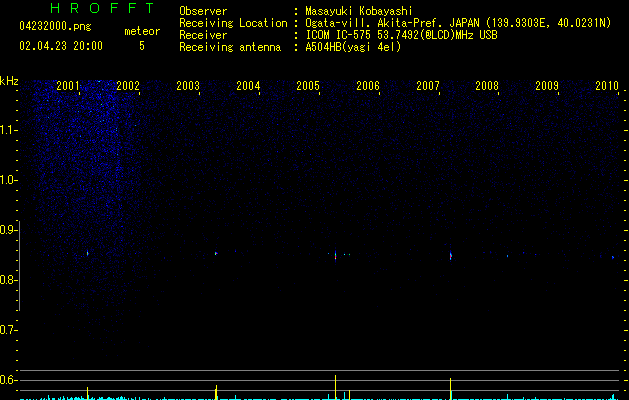This screenshot has height=400, width=629.
Task: Select the observer name Masayuki Kobayashi
Action: pyautogui.click(x=359, y=11)
